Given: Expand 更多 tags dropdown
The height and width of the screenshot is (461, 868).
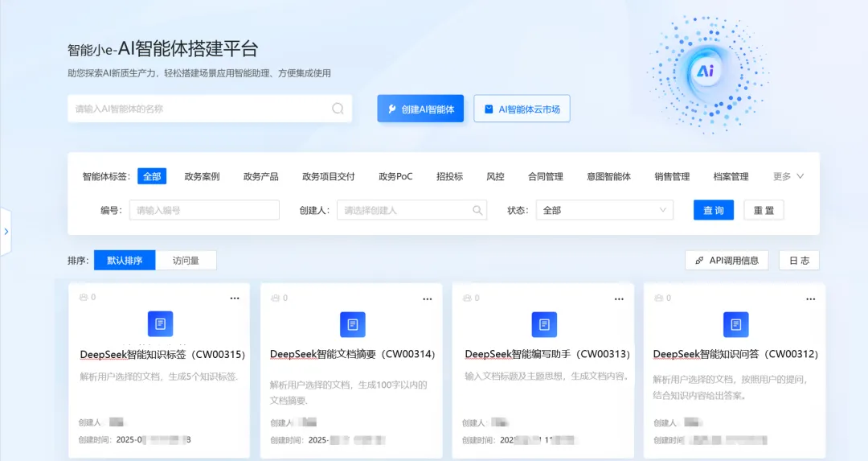Looking at the screenshot, I should (x=788, y=176).
